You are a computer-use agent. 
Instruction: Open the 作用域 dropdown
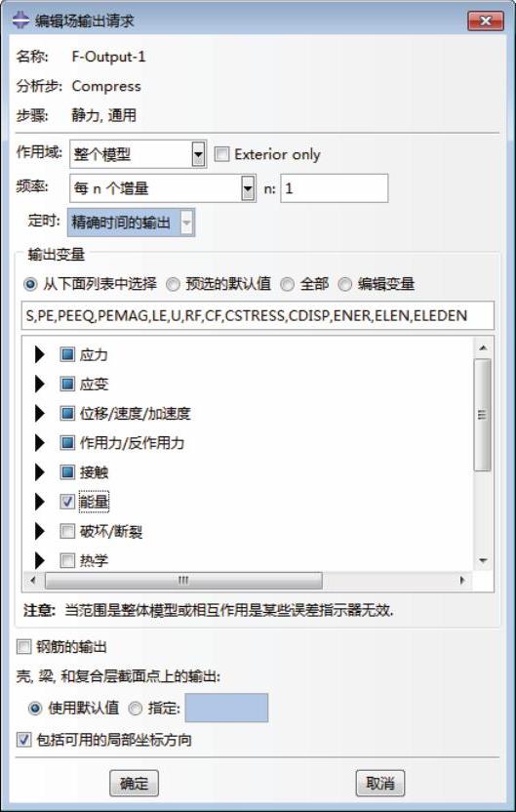[x=139, y=154]
